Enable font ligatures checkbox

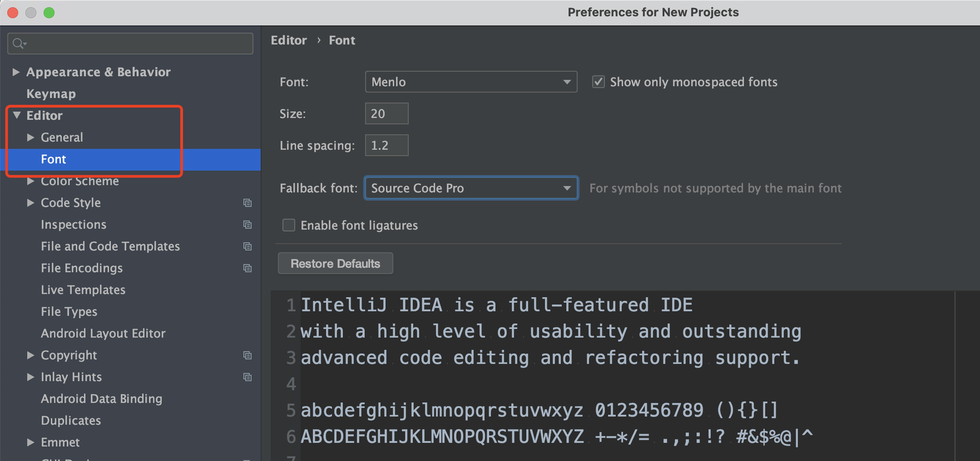[289, 226]
